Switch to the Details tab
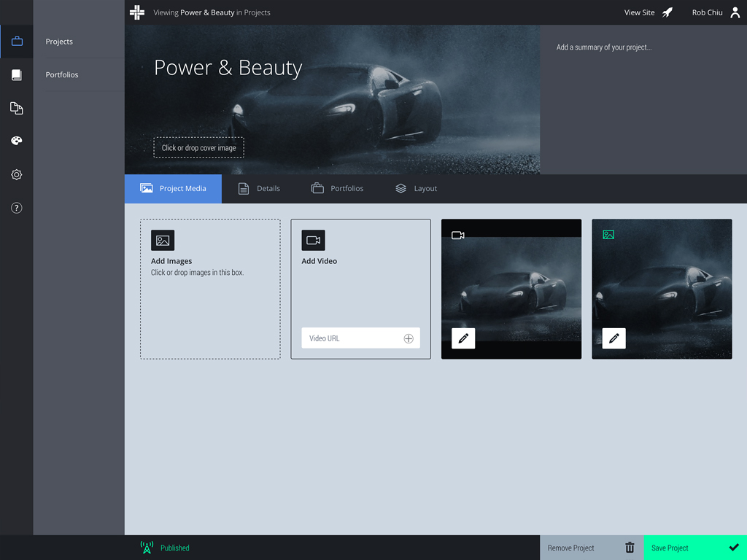Screen dimensions: 747x560 coord(260,188)
